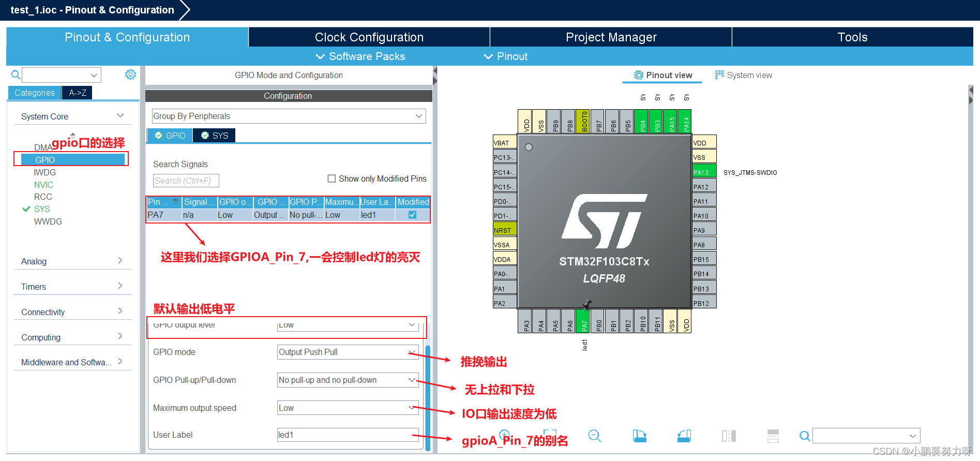Zoom in the pinout chip view
The height and width of the screenshot is (461, 980).
(504, 435)
